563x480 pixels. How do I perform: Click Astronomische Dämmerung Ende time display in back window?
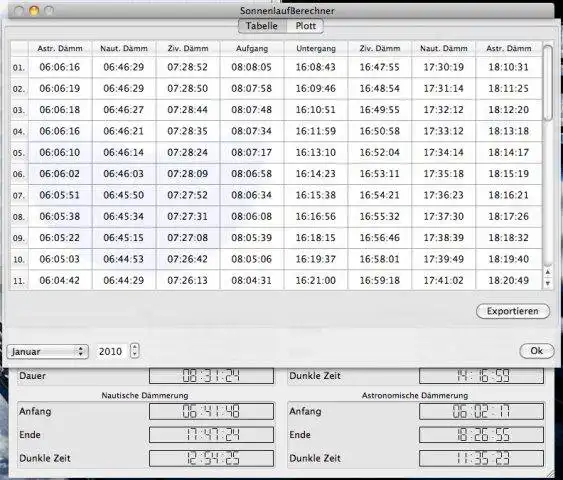pos(481,435)
